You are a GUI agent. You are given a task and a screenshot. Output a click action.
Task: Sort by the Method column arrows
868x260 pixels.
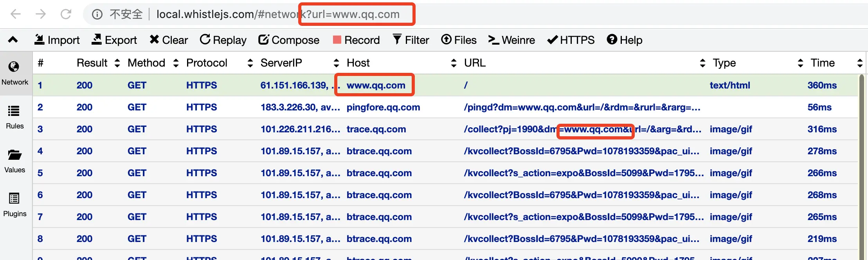pos(176,63)
